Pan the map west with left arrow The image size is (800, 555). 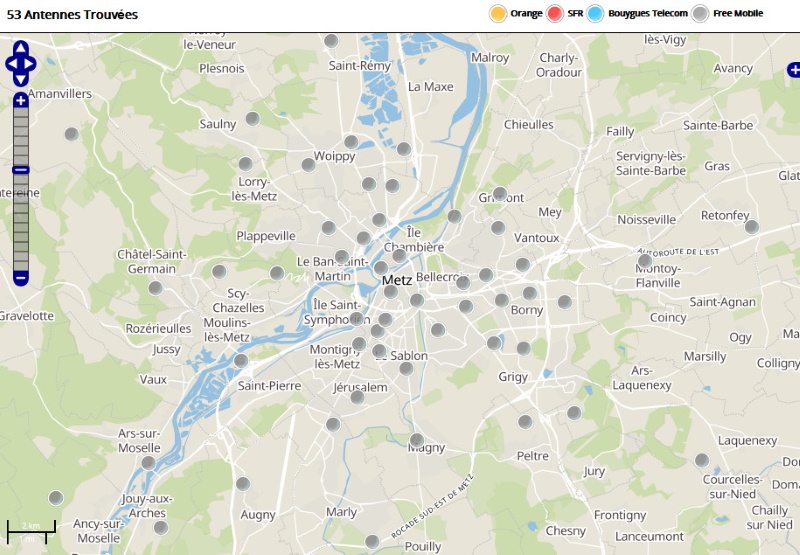tap(12, 64)
